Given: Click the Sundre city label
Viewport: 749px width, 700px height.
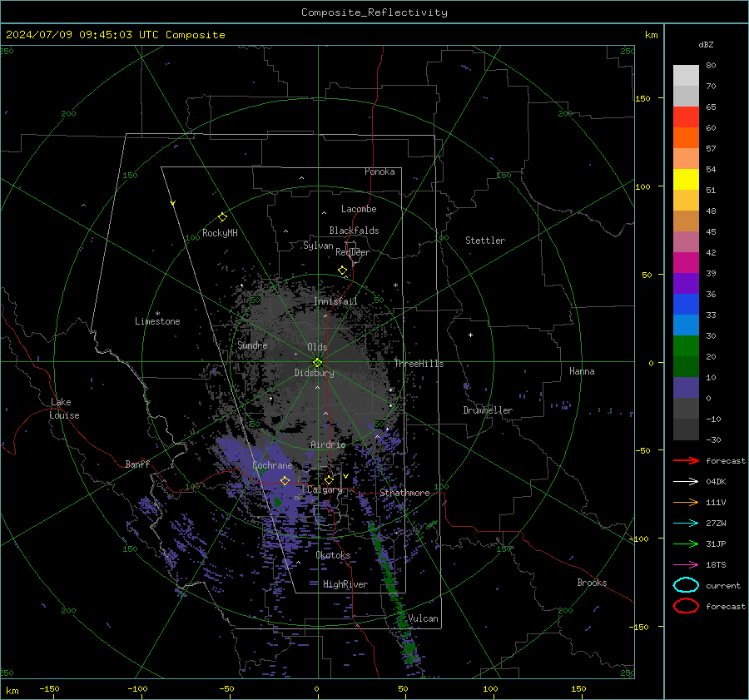Looking at the screenshot, I should click(x=253, y=345).
